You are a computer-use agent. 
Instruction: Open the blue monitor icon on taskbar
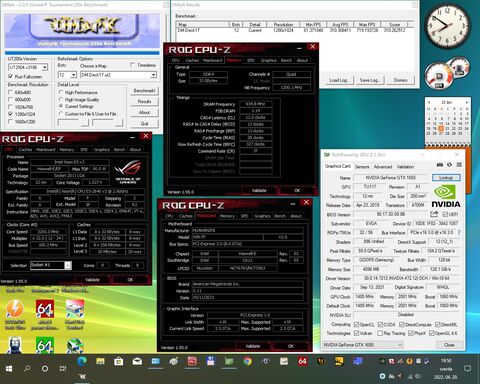pyautogui.click(x=358, y=361)
